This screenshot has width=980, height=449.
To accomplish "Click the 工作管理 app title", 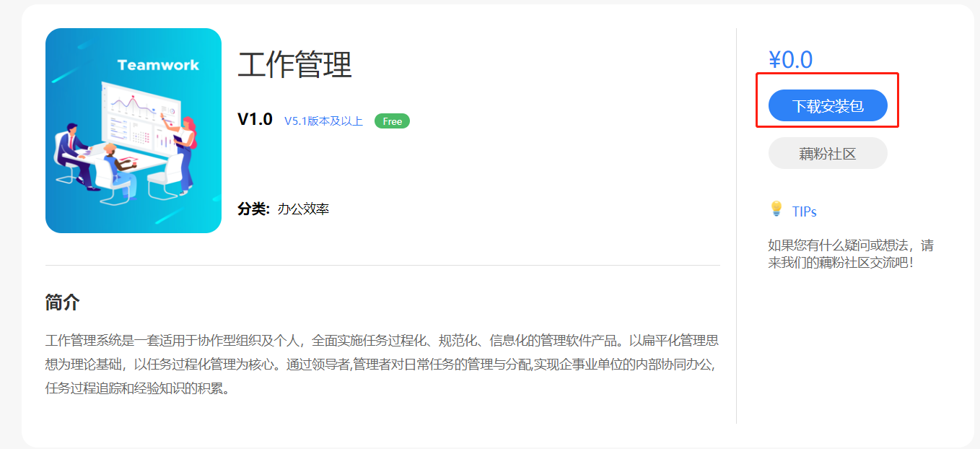I will 294,64.
